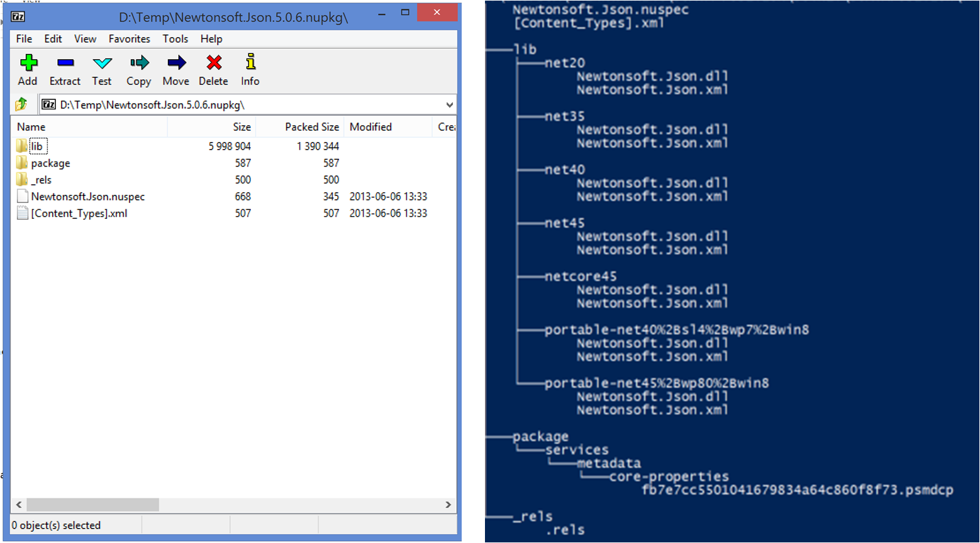Open the Favorites menu
This screenshot has width=980, height=543.
click(x=129, y=39)
